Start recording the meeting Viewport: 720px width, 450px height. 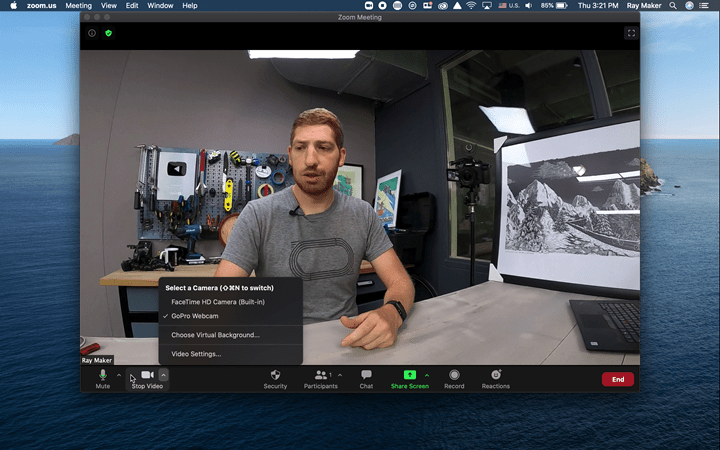454,379
